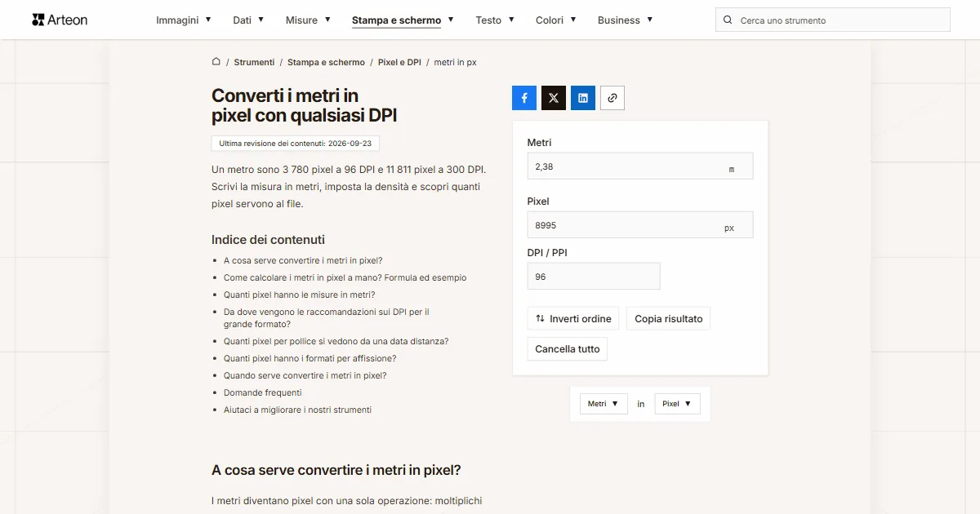Click the 'metri in px' breadcrumb text
This screenshot has width=980, height=514.
click(456, 62)
